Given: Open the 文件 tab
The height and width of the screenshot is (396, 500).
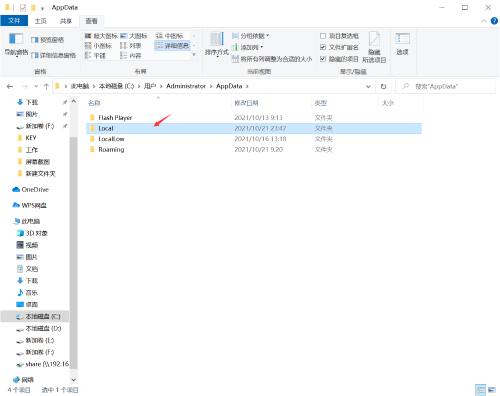Looking at the screenshot, I should click(14, 21).
